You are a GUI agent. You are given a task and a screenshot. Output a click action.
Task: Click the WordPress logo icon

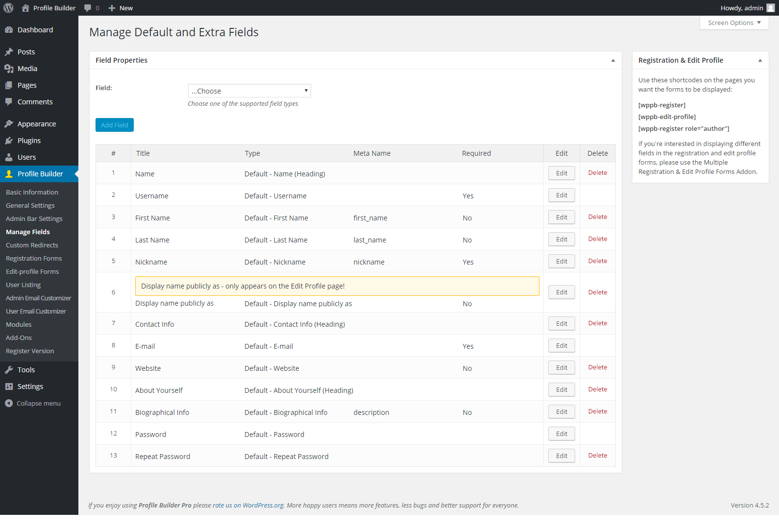pos(8,8)
